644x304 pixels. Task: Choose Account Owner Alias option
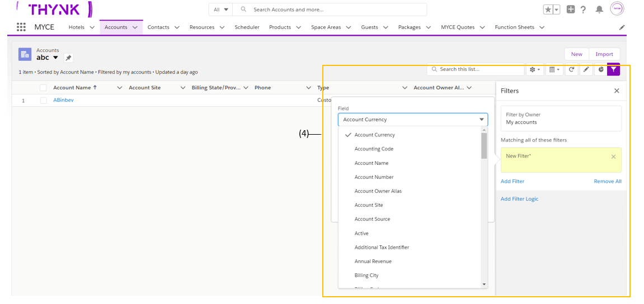pyautogui.click(x=410, y=191)
